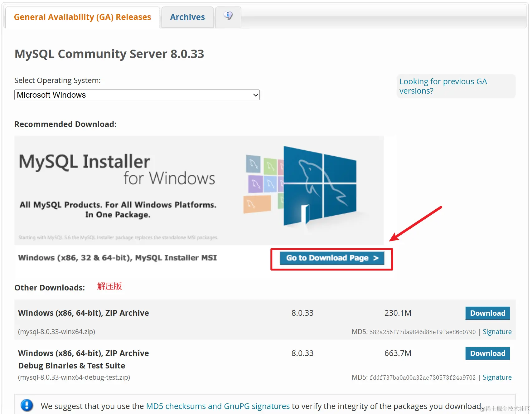Image resolution: width=532 pixels, height=414 pixels.
Task: Click the Windows (x86, 32 & 64-bit), MySQL Installer MSI label
Action: coord(117,258)
